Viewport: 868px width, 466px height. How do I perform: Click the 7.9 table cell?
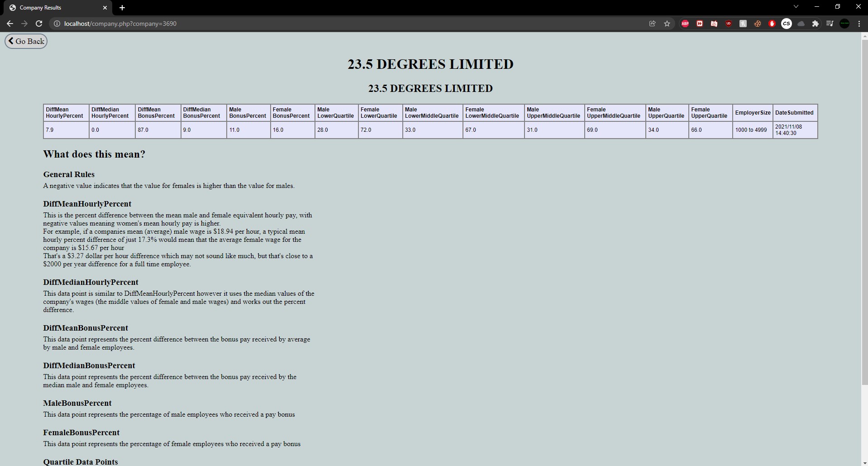pos(66,130)
